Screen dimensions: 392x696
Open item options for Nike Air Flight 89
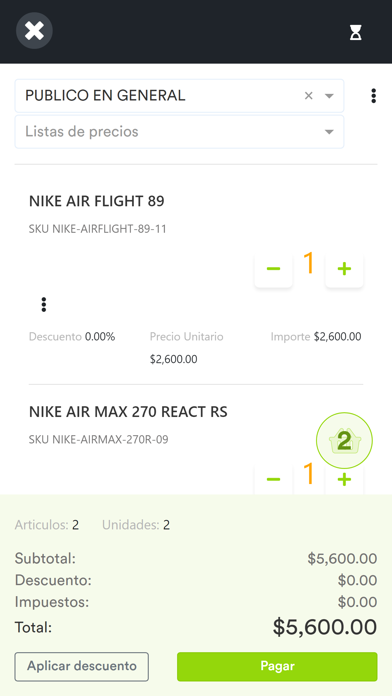(x=44, y=304)
